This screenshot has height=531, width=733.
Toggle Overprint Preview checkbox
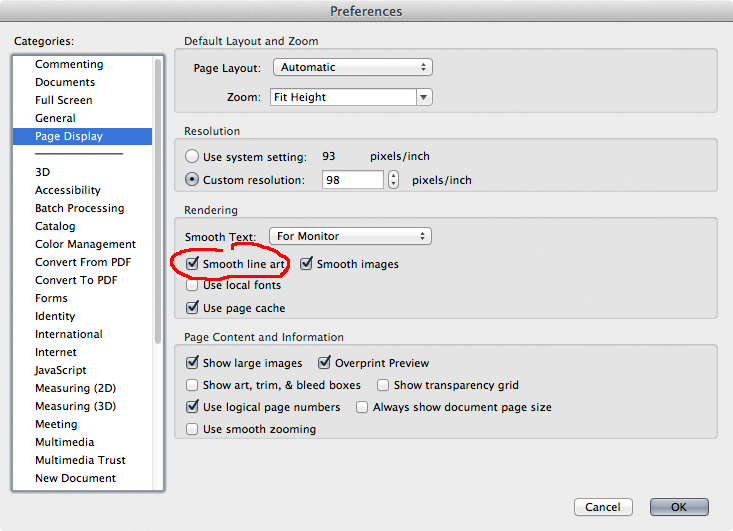pyautogui.click(x=324, y=363)
